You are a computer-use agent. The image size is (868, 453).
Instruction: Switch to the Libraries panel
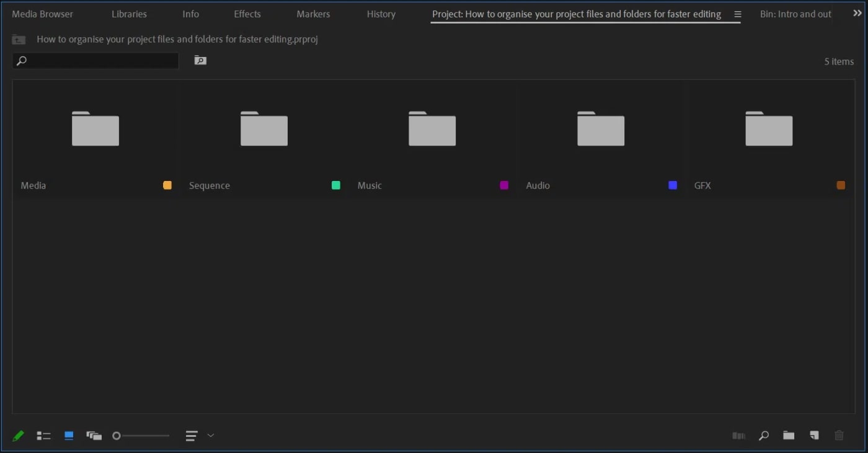pos(128,14)
